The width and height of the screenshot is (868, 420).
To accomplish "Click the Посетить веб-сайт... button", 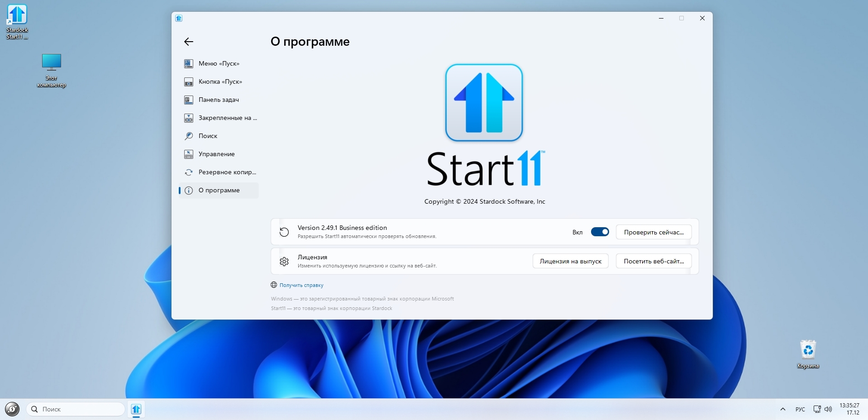I will pos(653,261).
